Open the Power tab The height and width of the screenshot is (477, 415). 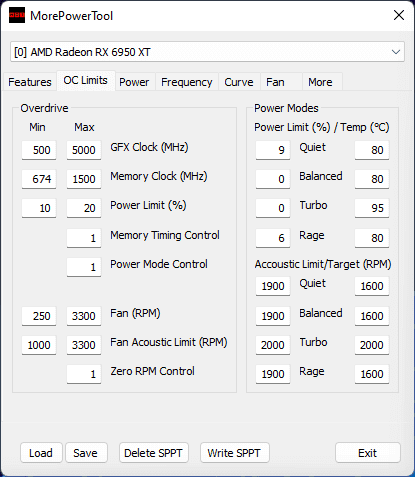tap(134, 82)
